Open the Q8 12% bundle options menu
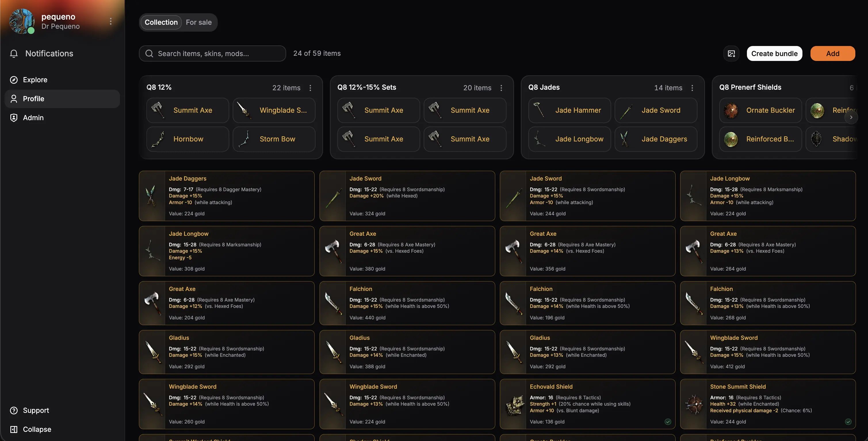 [x=310, y=88]
